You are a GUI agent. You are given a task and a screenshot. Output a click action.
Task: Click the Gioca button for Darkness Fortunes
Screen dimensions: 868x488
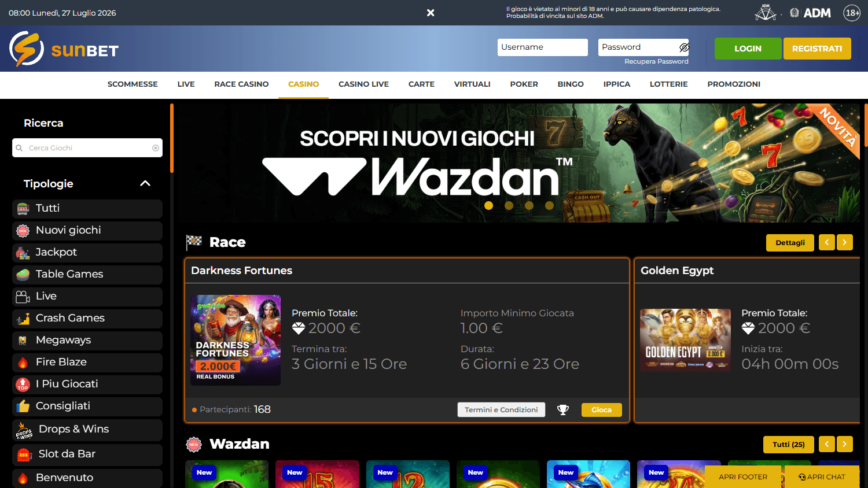click(601, 410)
